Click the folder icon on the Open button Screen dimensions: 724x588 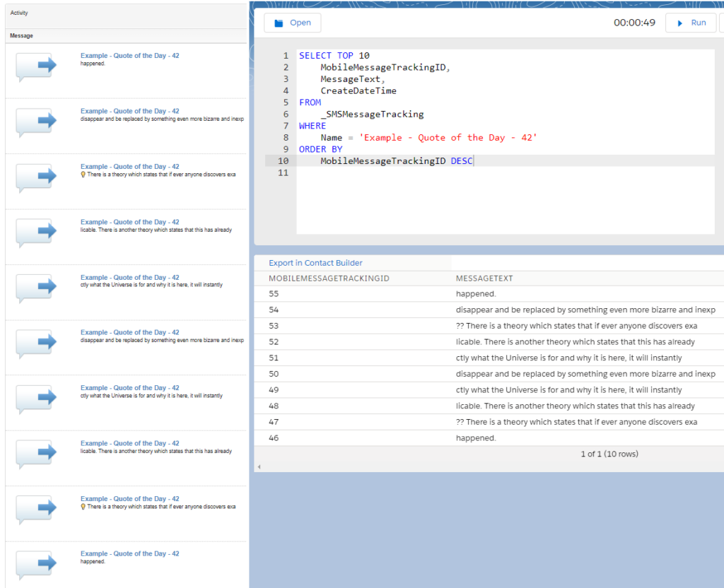tap(279, 23)
